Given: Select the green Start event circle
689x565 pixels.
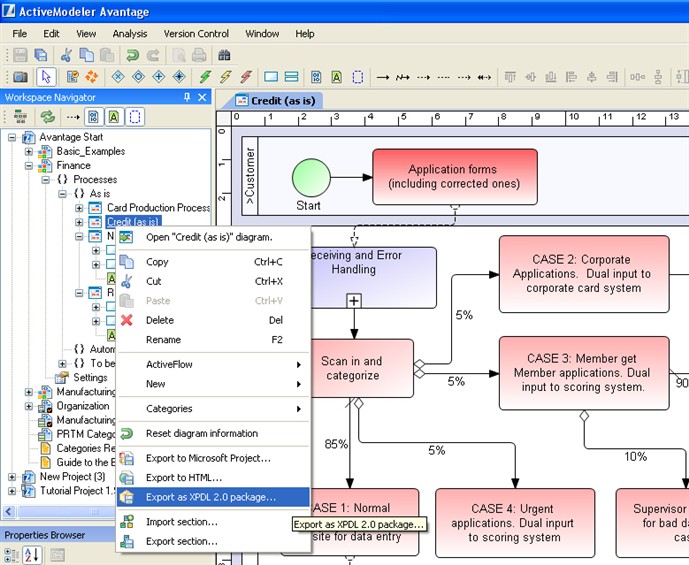Looking at the screenshot, I should pyautogui.click(x=311, y=177).
